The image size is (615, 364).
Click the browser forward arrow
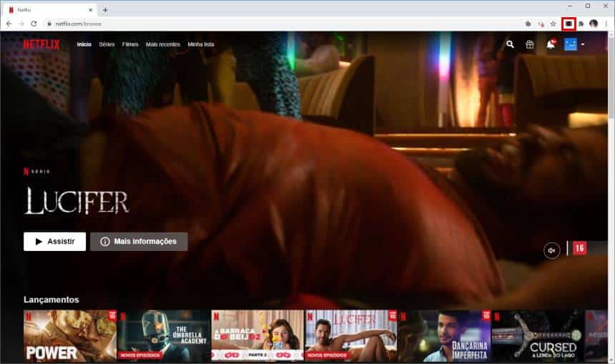click(x=21, y=24)
